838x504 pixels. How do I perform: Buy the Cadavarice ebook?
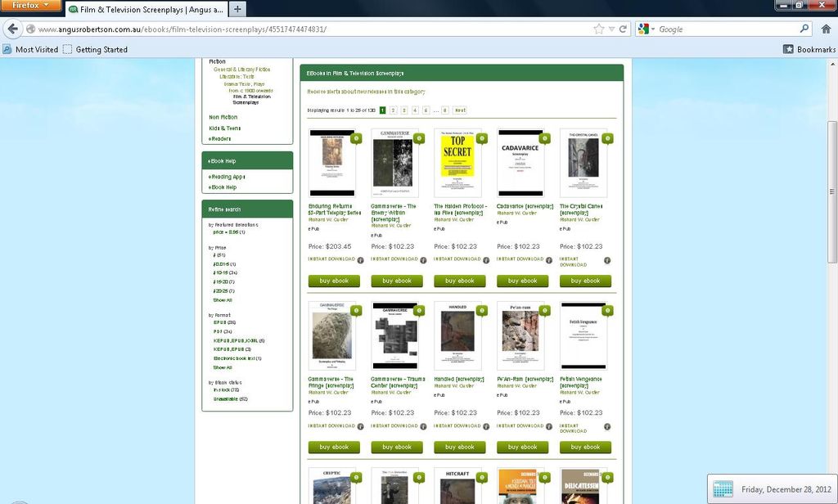[523, 281]
